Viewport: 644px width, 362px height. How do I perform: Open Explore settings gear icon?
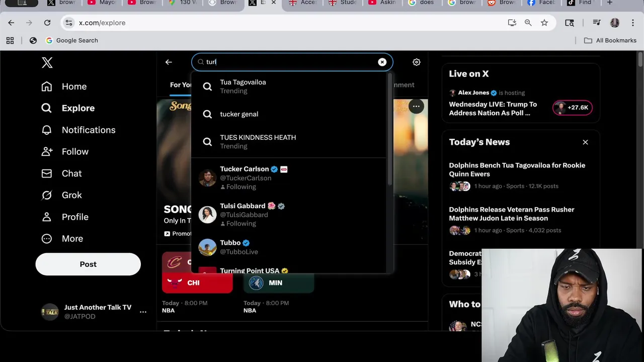pos(417,62)
